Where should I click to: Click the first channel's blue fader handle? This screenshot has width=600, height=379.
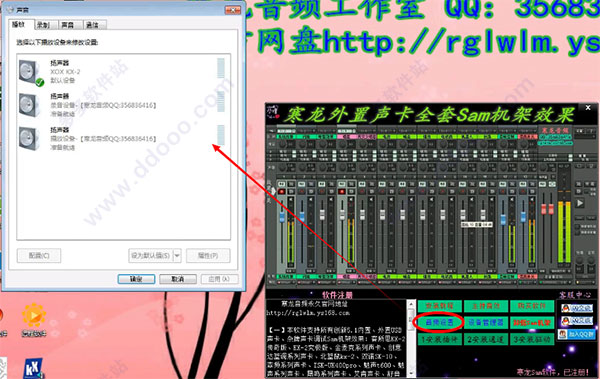click(282, 217)
